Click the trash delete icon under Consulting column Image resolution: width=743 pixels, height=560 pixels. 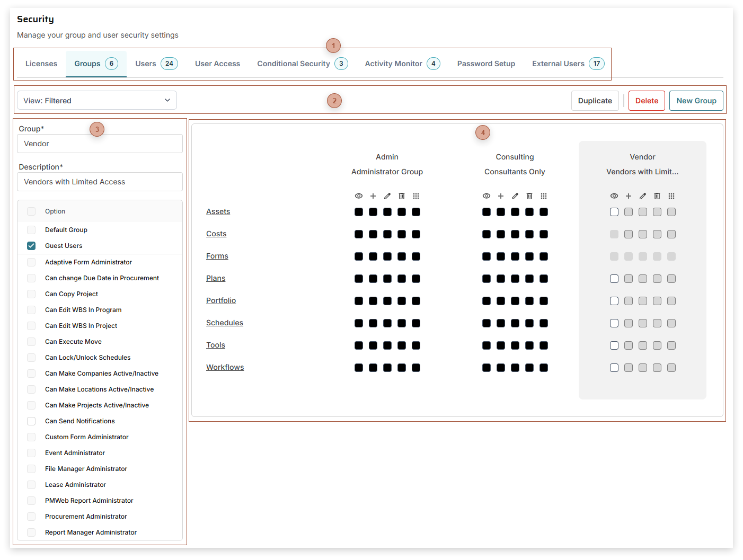[529, 196]
